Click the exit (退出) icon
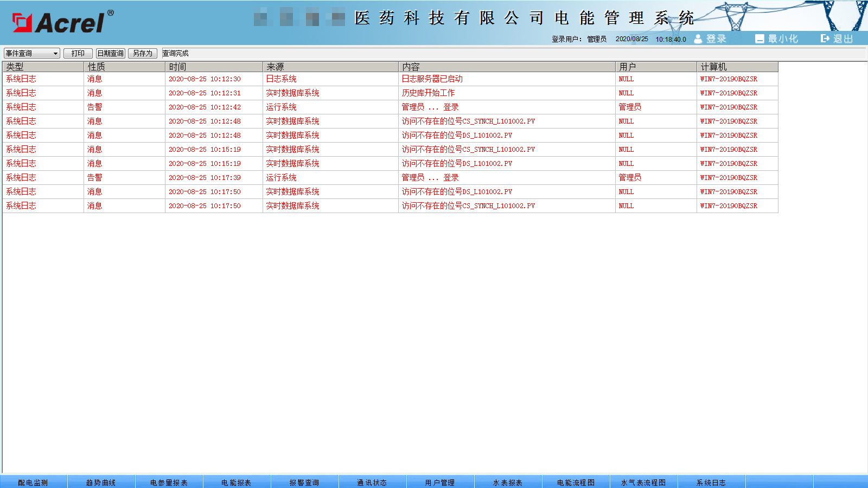This screenshot has height=488, width=868. pyautogui.click(x=825, y=38)
